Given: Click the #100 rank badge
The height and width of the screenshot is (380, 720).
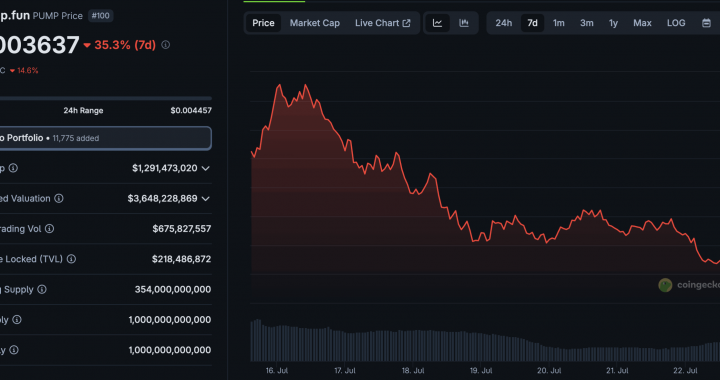Looking at the screenshot, I should point(101,16).
